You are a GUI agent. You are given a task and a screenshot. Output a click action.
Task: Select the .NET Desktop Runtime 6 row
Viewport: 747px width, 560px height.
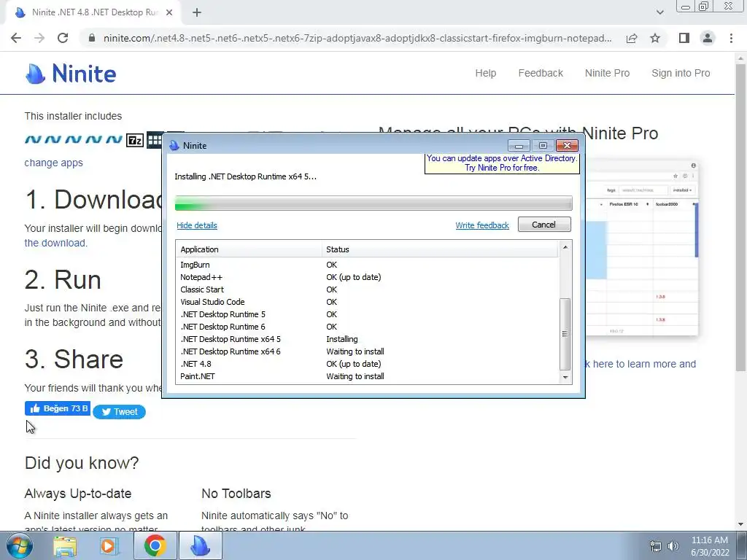click(368, 327)
